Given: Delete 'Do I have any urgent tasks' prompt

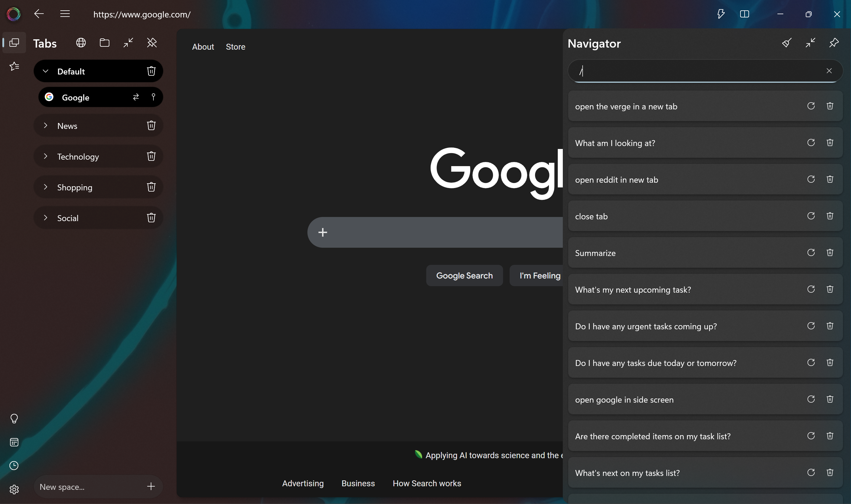Looking at the screenshot, I should [x=830, y=326].
